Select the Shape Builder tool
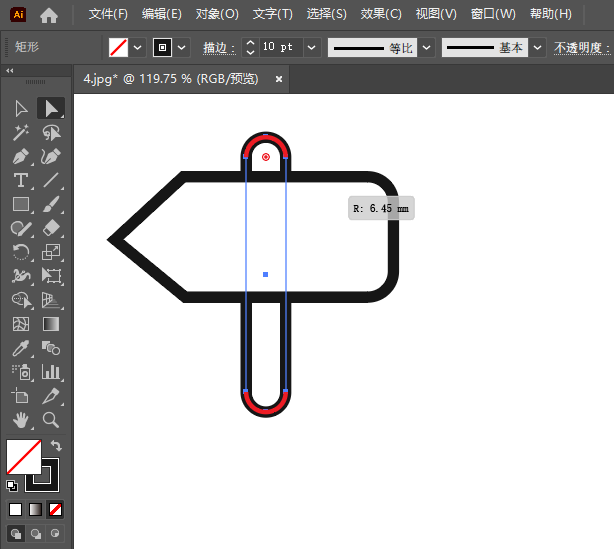Image resolution: width=614 pixels, height=549 pixels. click(x=21, y=300)
